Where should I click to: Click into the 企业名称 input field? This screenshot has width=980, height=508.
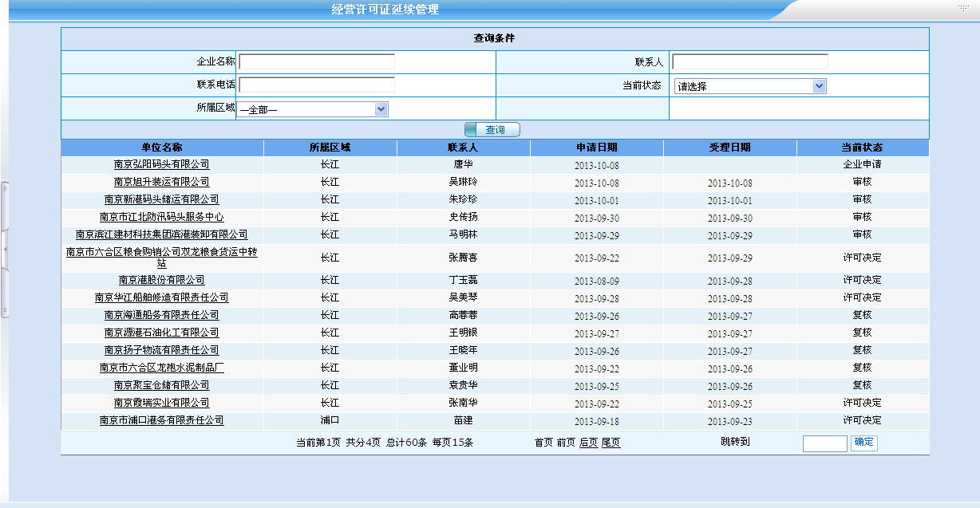pos(316,62)
